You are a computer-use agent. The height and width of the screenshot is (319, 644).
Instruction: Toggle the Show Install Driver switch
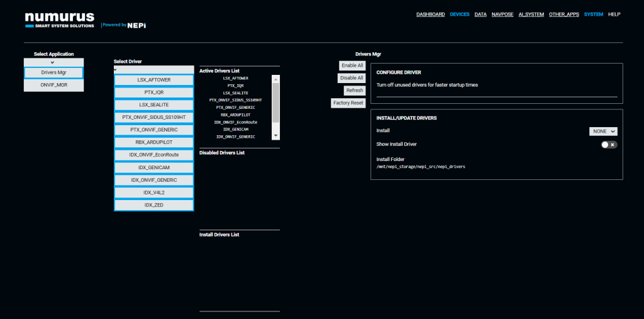(609, 145)
